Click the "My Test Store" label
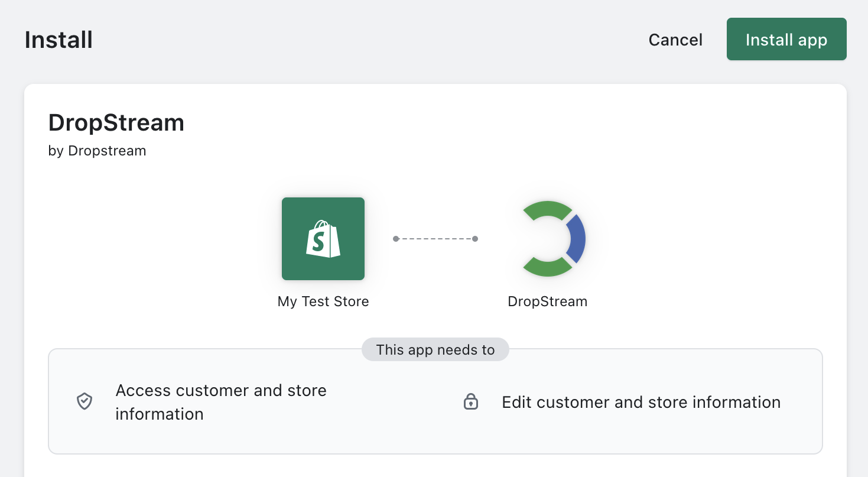 [323, 301]
